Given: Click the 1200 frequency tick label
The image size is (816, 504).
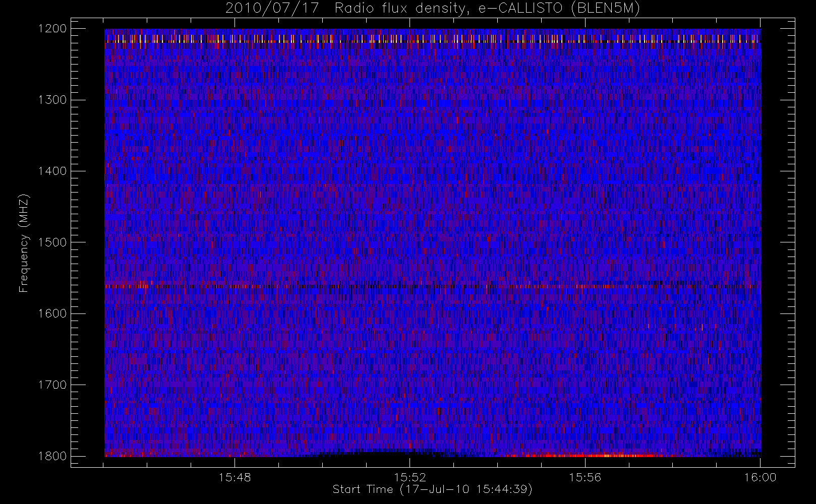Looking at the screenshot, I should click(x=52, y=29).
